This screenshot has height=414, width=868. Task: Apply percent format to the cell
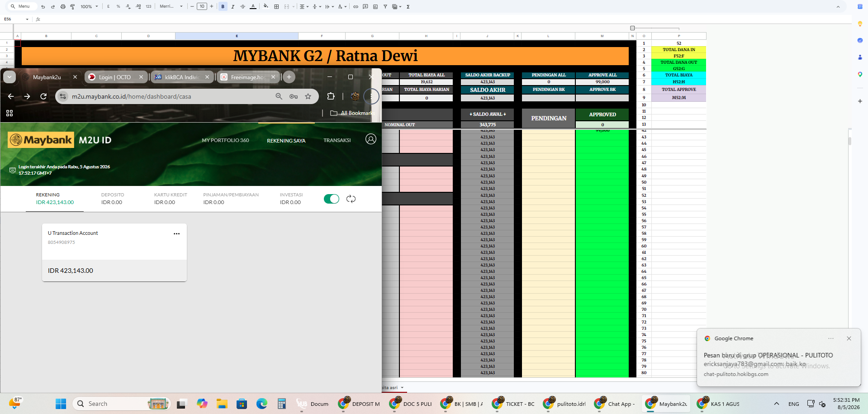pos(119,7)
